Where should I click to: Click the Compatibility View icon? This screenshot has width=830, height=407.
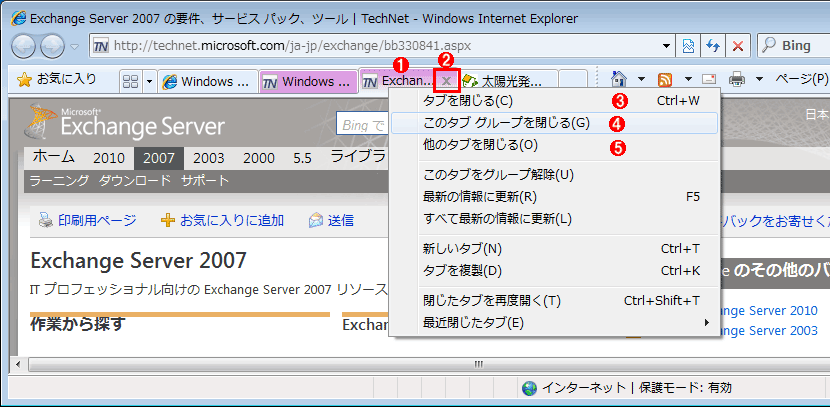tap(689, 46)
